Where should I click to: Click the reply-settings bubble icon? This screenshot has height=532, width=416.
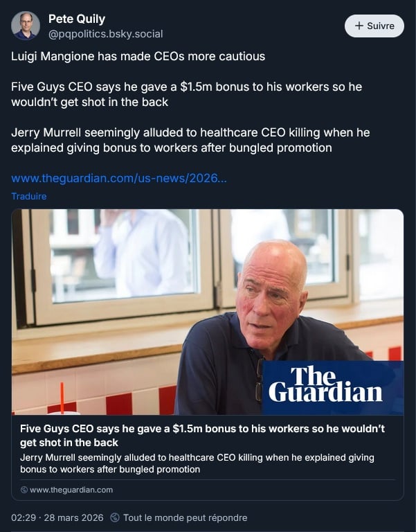point(115,517)
